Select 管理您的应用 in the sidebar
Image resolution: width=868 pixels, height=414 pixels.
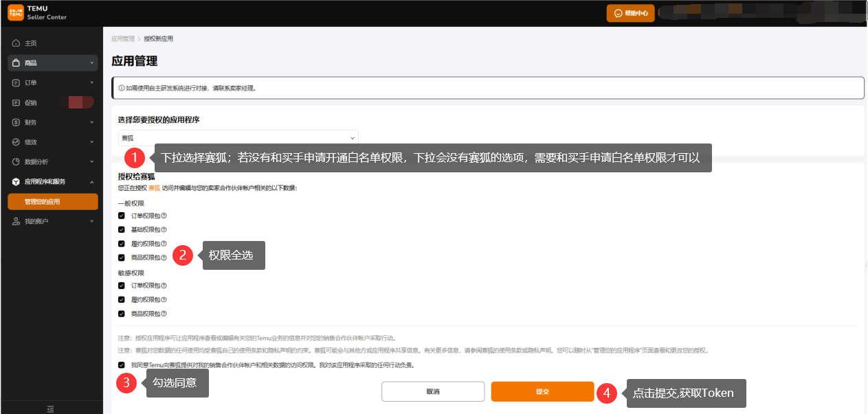[x=53, y=202]
